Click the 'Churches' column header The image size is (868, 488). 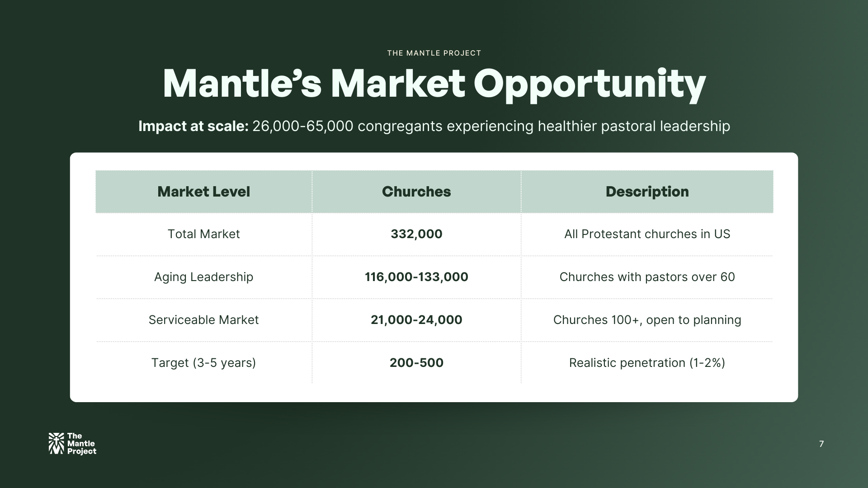416,192
